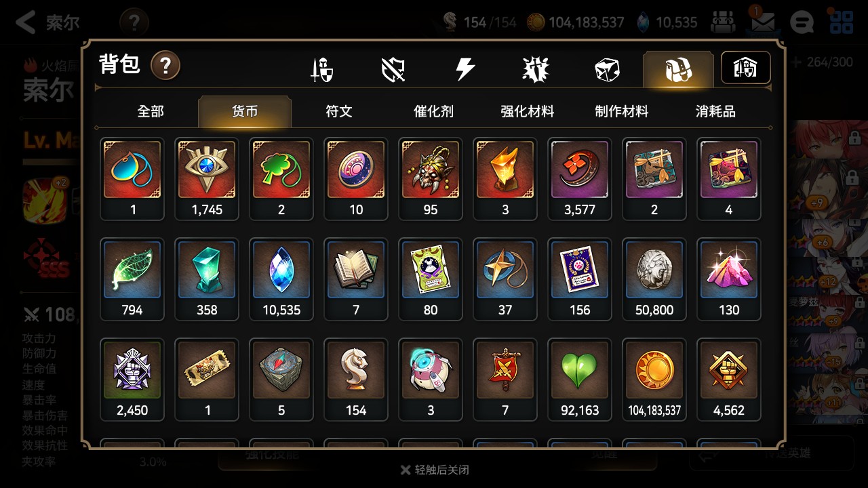The height and width of the screenshot is (488, 868).
Task: Select the explosion burst category icon
Action: [536, 69]
